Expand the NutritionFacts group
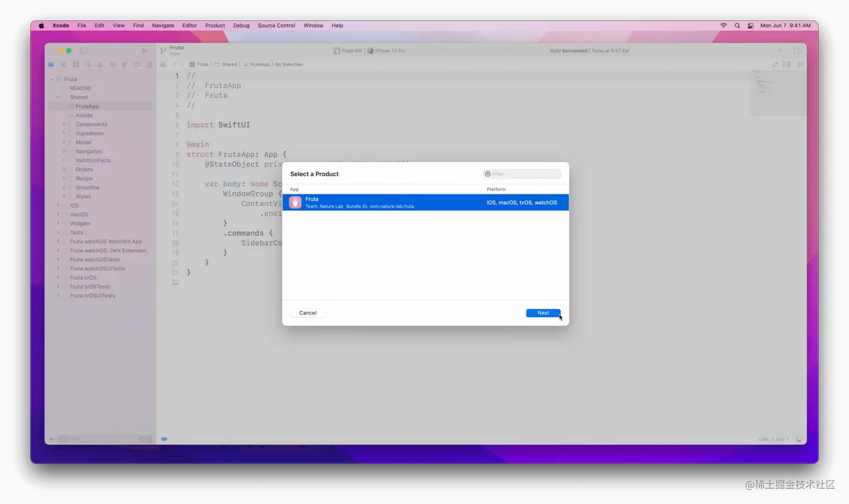This screenshot has width=849, height=504. [63, 160]
